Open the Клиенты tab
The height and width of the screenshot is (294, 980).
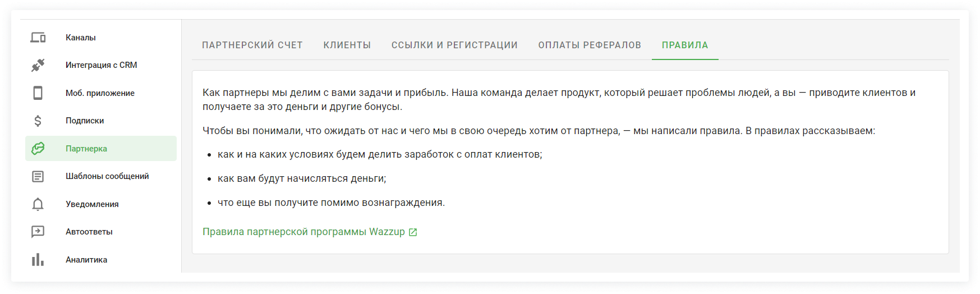pyautogui.click(x=347, y=45)
